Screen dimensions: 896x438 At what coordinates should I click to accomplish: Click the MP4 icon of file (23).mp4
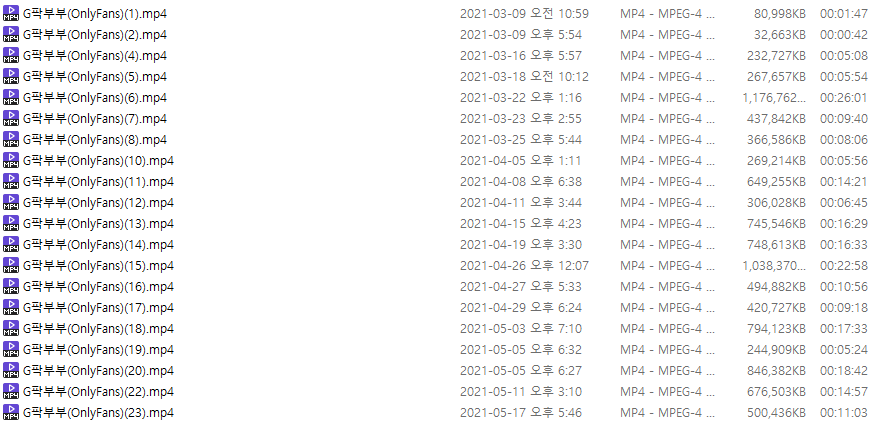point(11,412)
